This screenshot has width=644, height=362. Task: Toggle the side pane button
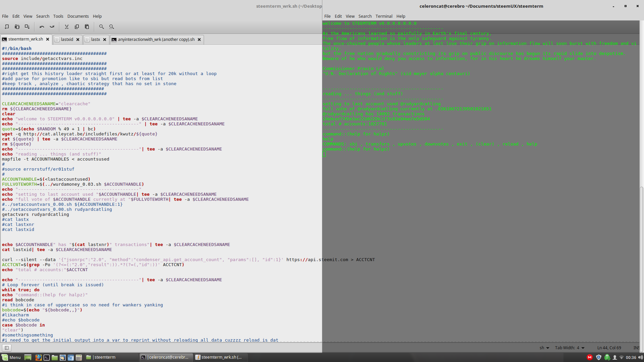tap(7, 348)
